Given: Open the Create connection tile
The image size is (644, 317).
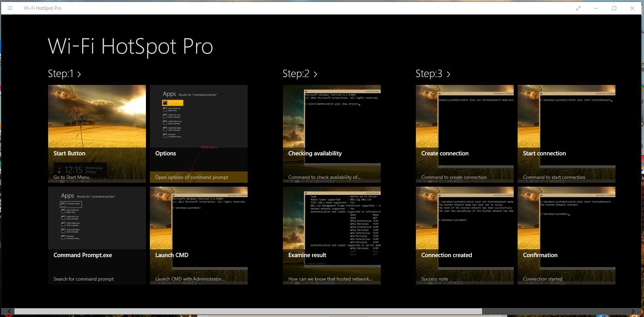Looking at the screenshot, I should (465, 134).
